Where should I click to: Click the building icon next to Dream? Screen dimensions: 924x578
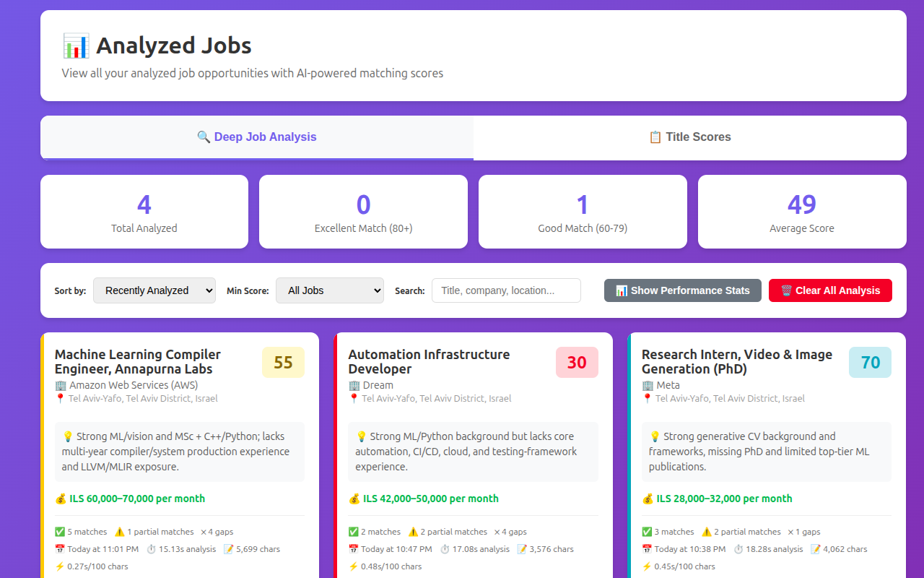click(354, 385)
